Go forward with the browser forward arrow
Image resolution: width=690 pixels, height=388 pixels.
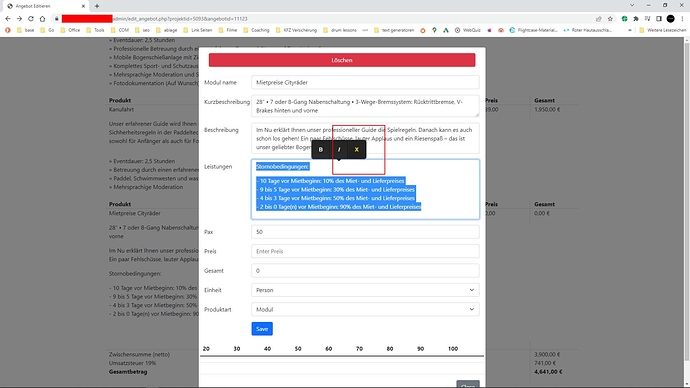coord(19,18)
